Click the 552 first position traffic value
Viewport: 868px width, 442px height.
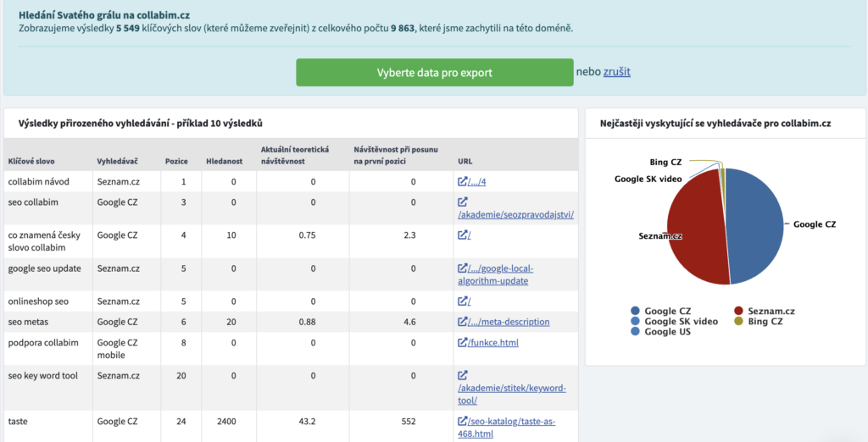409,421
